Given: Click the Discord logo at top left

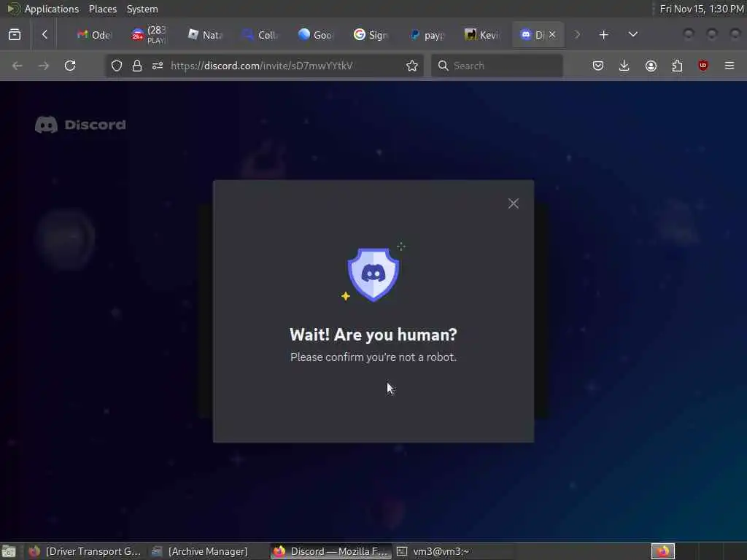Looking at the screenshot, I should pyautogui.click(x=80, y=125).
